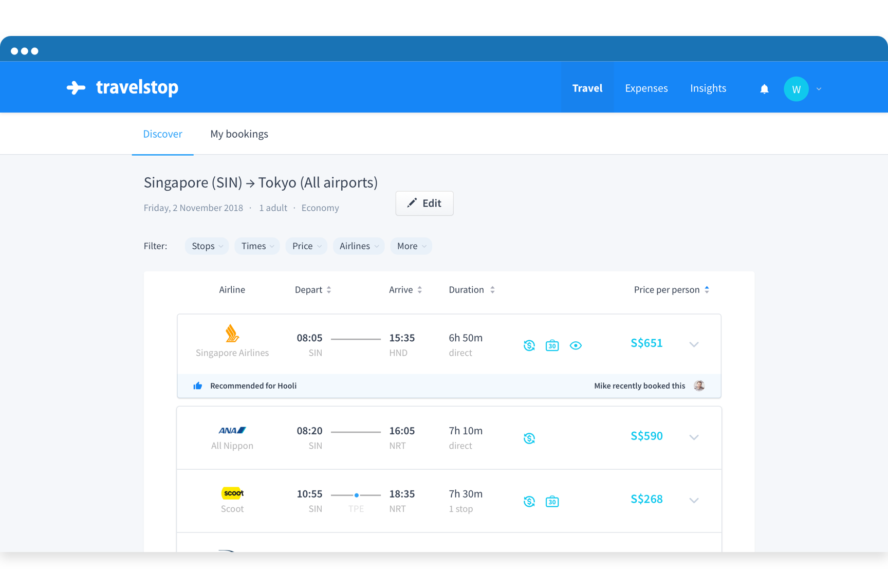
Task: Open the Stops filter dropdown
Action: (207, 246)
